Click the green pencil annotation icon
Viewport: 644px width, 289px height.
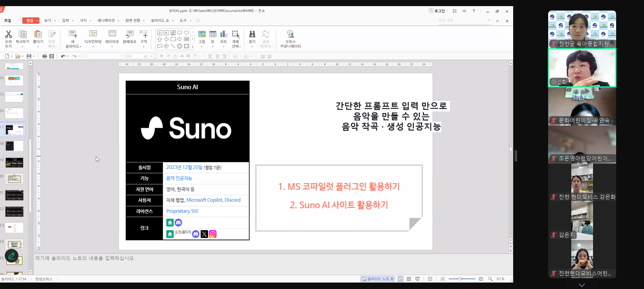click(x=12, y=255)
